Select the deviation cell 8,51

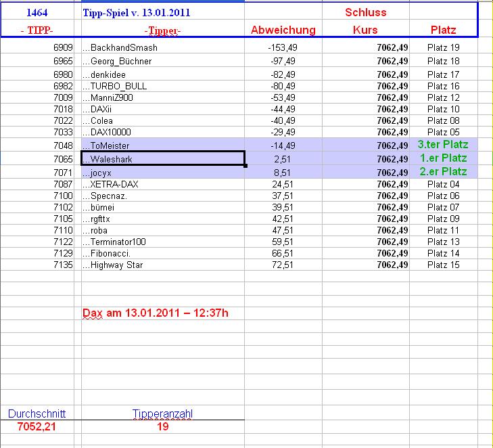pos(283,173)
